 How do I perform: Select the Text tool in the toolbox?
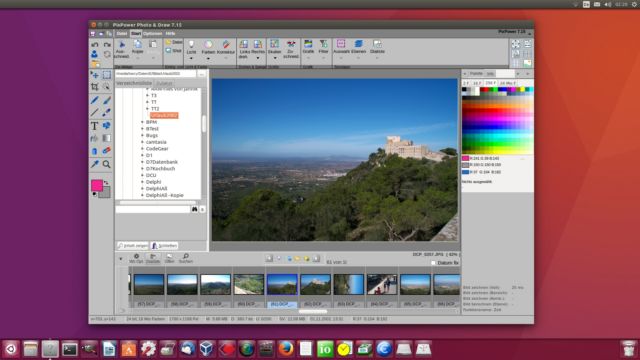[94, 126]
